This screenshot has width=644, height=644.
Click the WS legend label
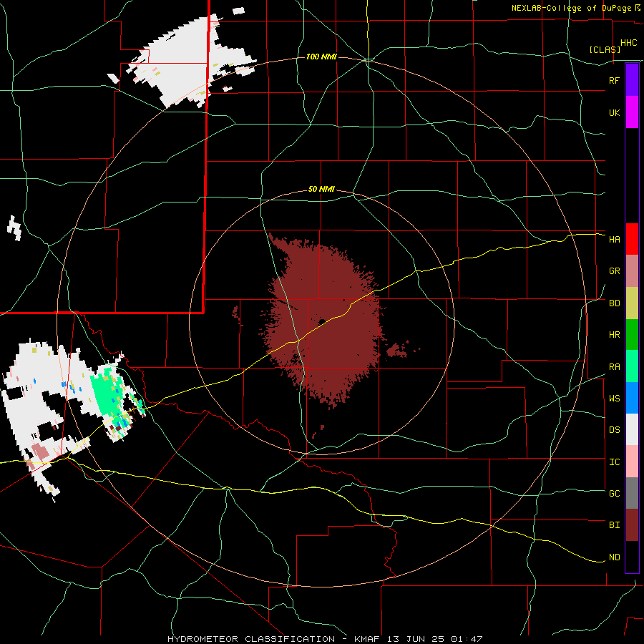pyautogui.click(x=614, y=399)
